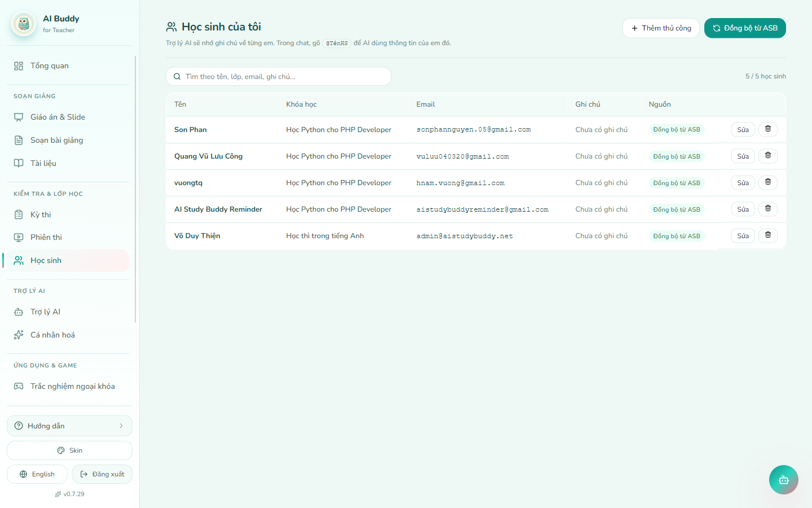Delete the AI Study Buddy Reminder row
The image size is (812, 508).
(768, 209)
